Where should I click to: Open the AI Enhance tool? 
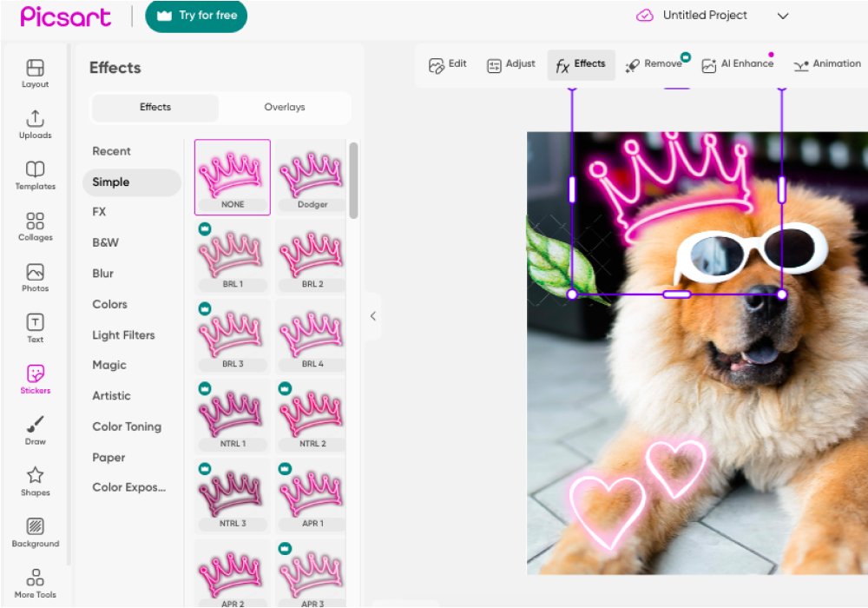pos(738,65)
